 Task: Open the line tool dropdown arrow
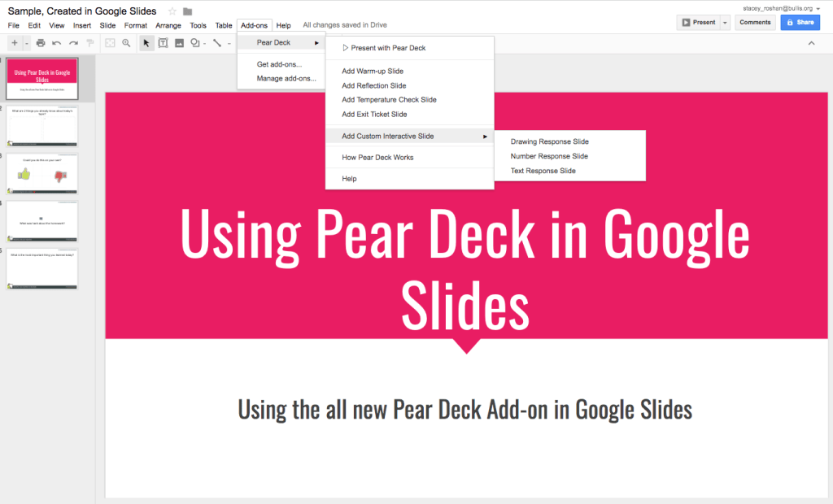(229, 44)
